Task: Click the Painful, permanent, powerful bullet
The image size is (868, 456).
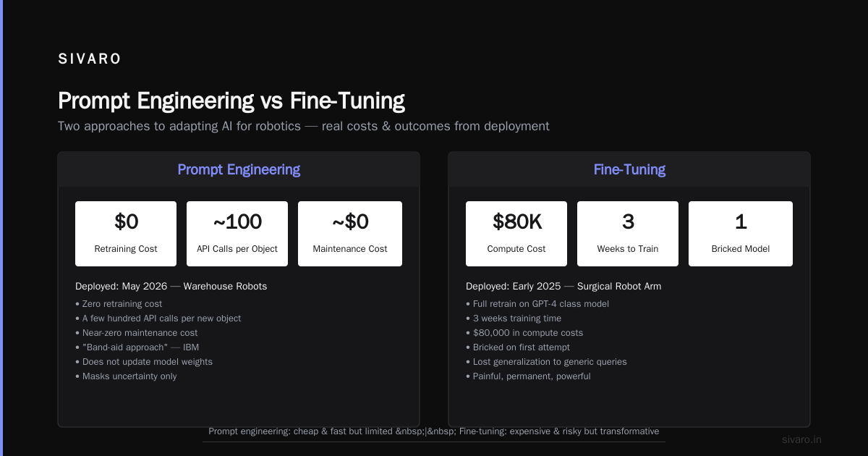Action: 528,376
